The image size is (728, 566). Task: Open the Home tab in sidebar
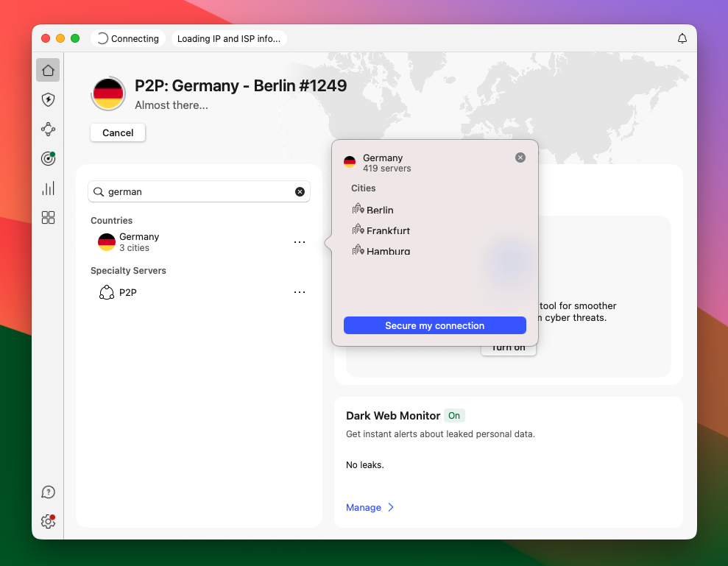coord(48,71)
